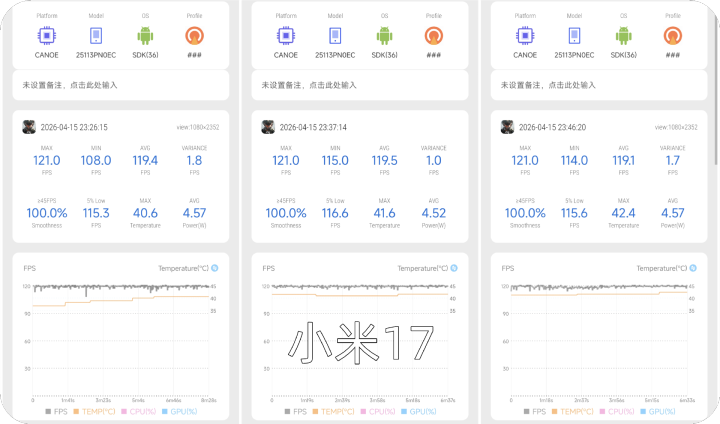Select the variance value 1.7
Viewport: 720px width, 424px height.
pyautogui.click(x=673, y=160)
